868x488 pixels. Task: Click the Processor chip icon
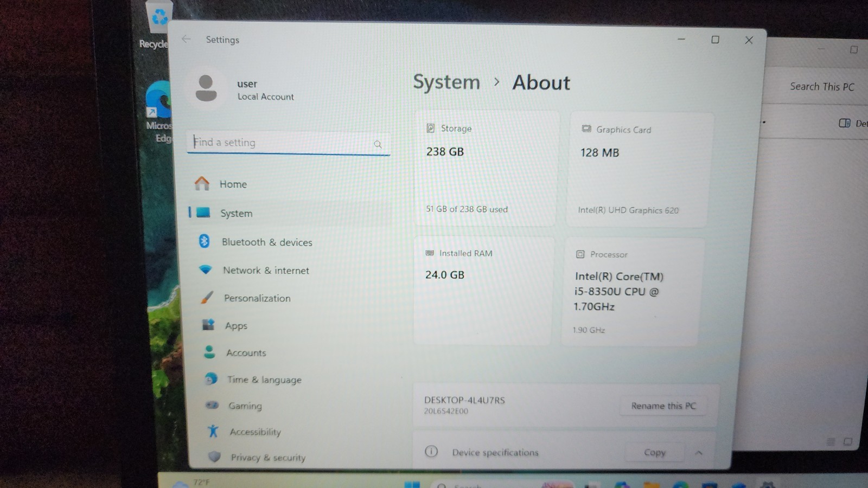580,254
